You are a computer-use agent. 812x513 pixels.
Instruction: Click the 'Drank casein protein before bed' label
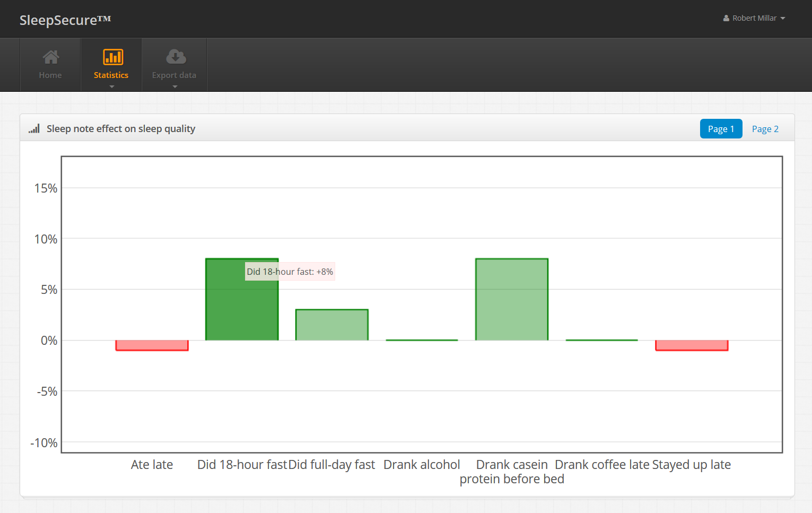[512, 472]
